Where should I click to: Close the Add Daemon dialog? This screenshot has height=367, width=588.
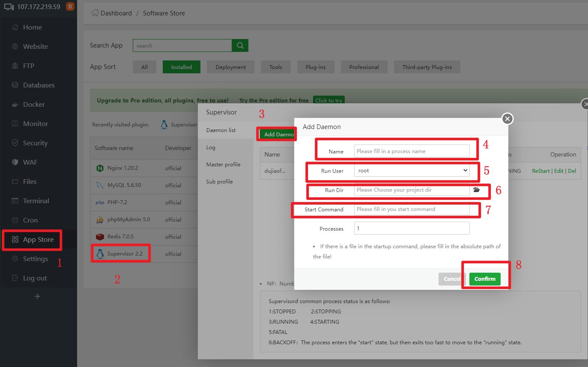(507, 119)
